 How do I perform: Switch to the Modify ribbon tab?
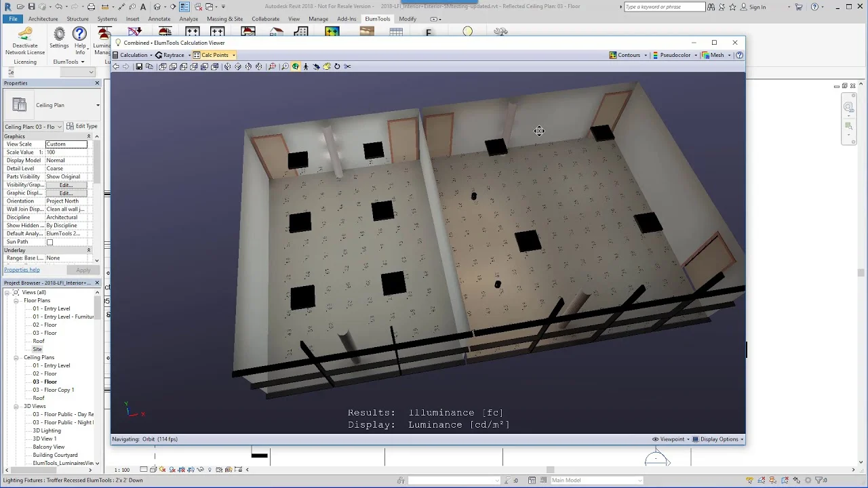click(x=408, y=19)
